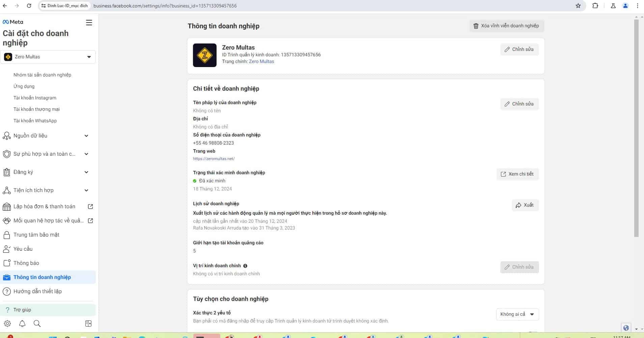Click the globe icon at page bottom right

tap(626, 328)
